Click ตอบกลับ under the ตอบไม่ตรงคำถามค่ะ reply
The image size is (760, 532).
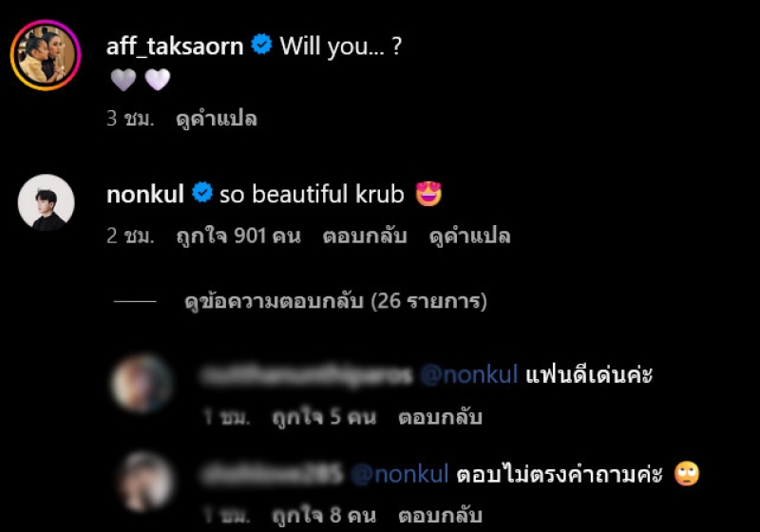(x=440, y=516)
